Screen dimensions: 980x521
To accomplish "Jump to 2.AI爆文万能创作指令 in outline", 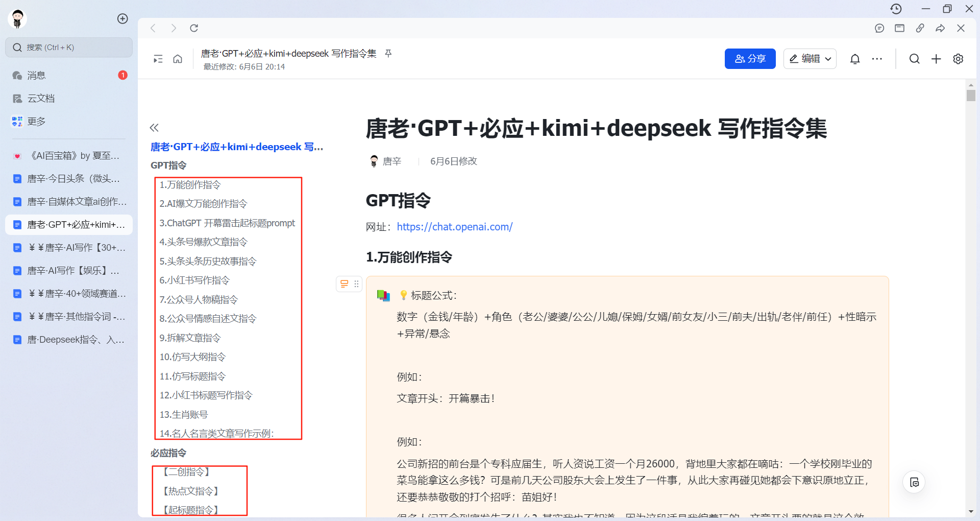I will coord(203,204).
